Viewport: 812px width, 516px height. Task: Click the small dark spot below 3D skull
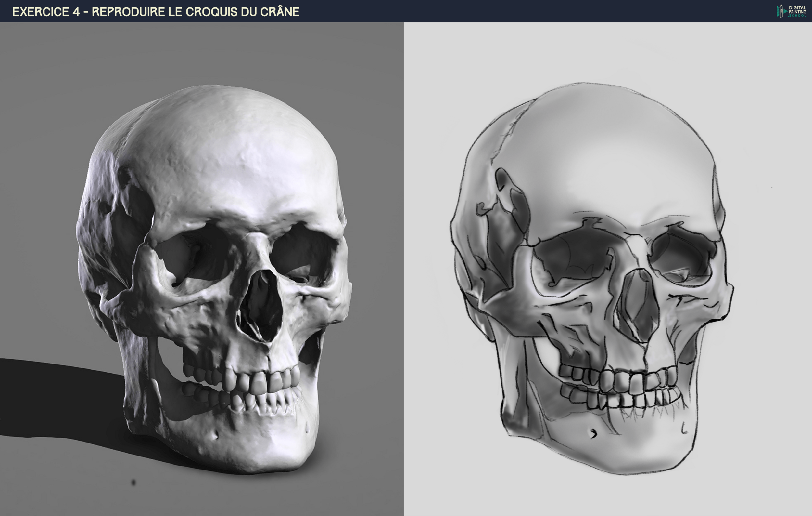click(x=133, y=482)
